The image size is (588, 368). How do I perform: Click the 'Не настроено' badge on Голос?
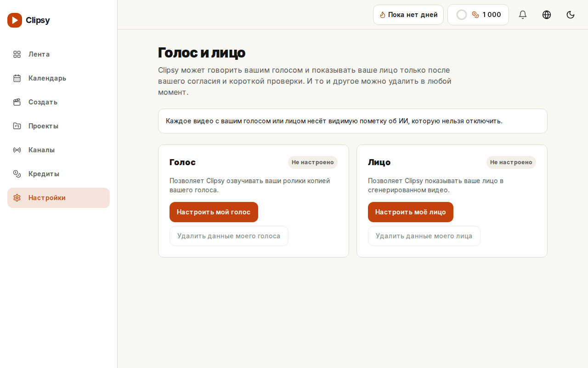(313, 162)
